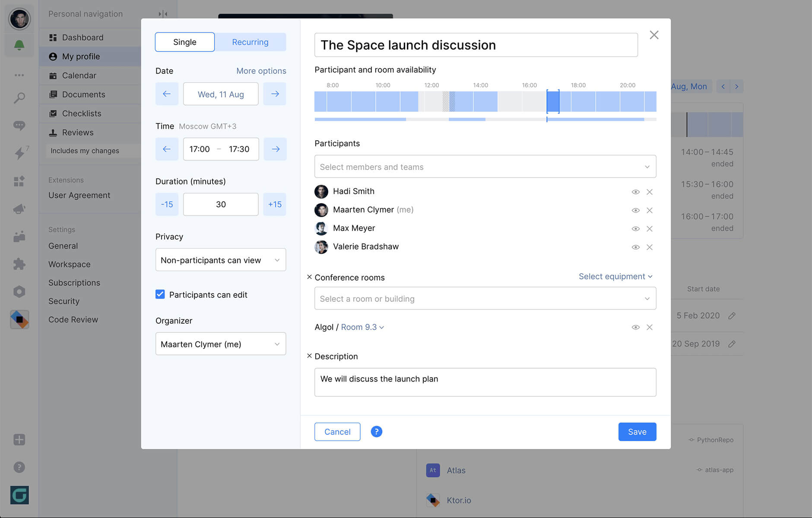Viewport: 812px width, 518px height.
Task: Click the notification bell icon under the avatar
Action: coord(19,45)
